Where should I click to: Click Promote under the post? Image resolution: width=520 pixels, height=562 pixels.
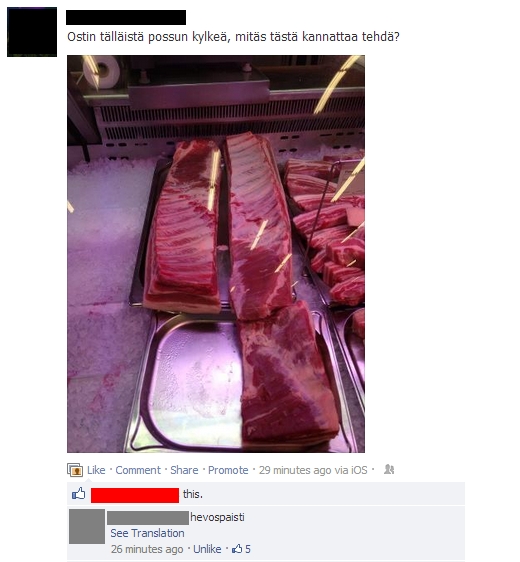click(x=228, y=470)
